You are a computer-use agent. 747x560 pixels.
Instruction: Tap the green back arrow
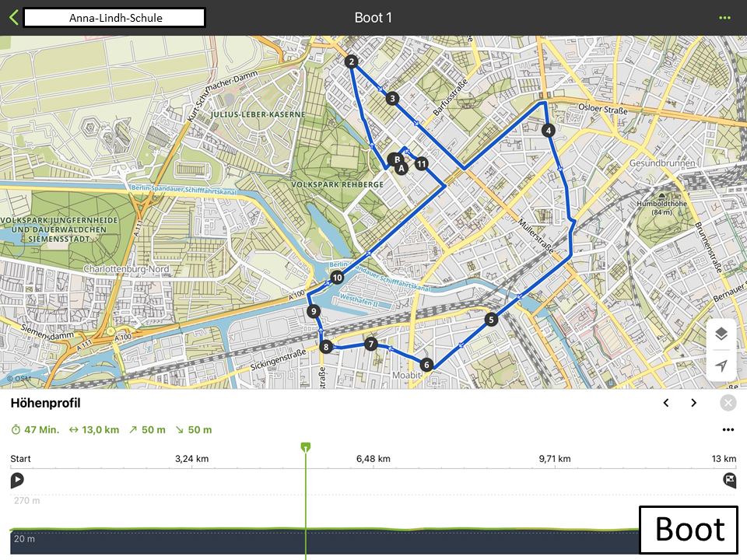[14, 18]
